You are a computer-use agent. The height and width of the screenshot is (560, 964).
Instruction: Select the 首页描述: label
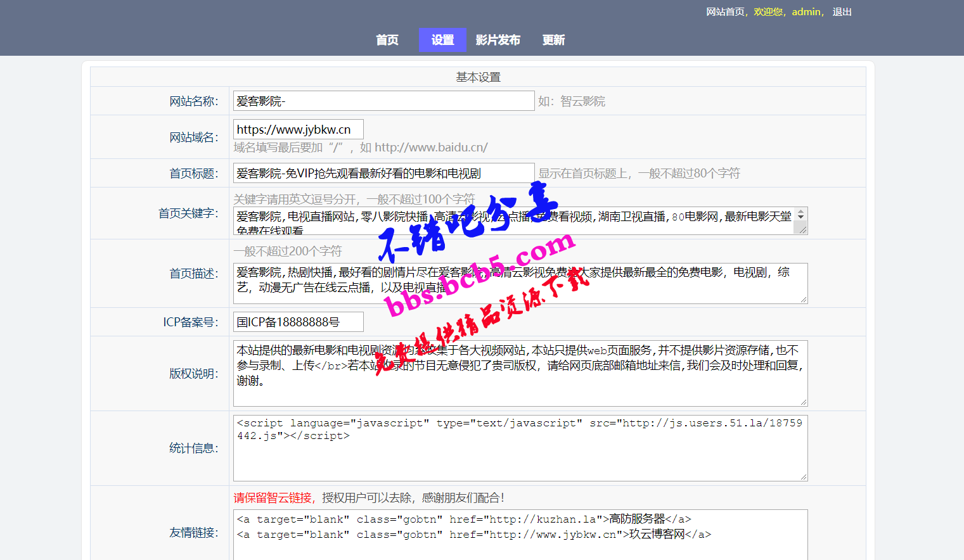tap(194, 274)
